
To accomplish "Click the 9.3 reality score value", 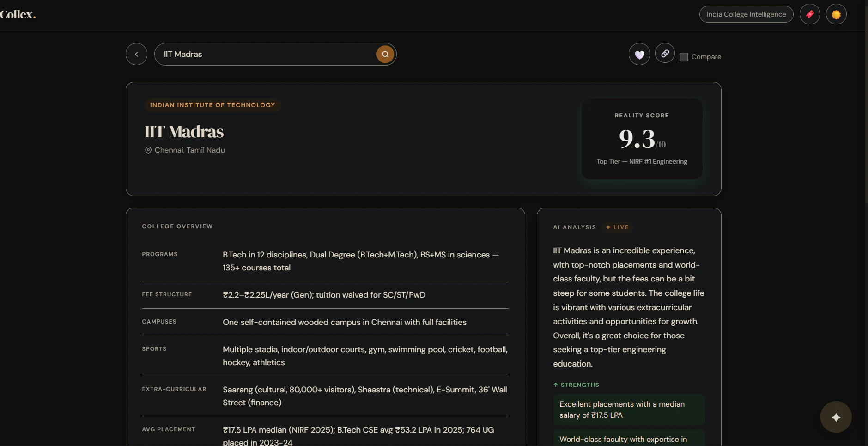I will pyautogui.click(x=637, y=139).
